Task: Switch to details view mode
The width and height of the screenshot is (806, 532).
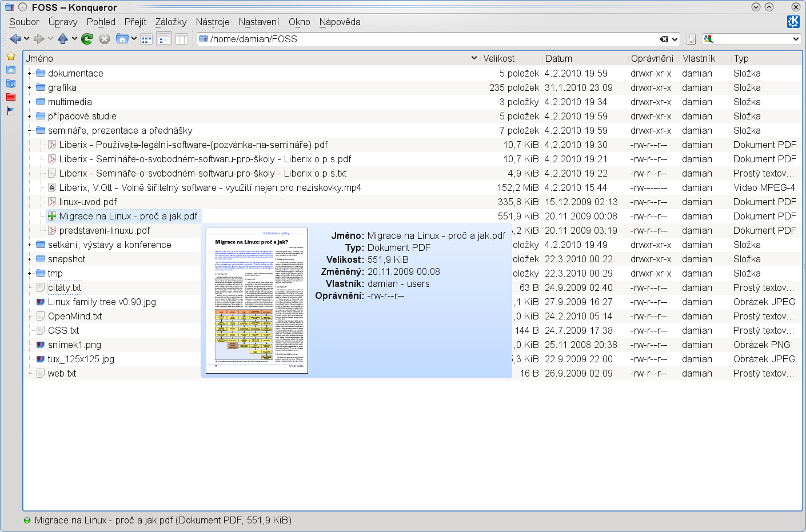Action: pos(164,39)
